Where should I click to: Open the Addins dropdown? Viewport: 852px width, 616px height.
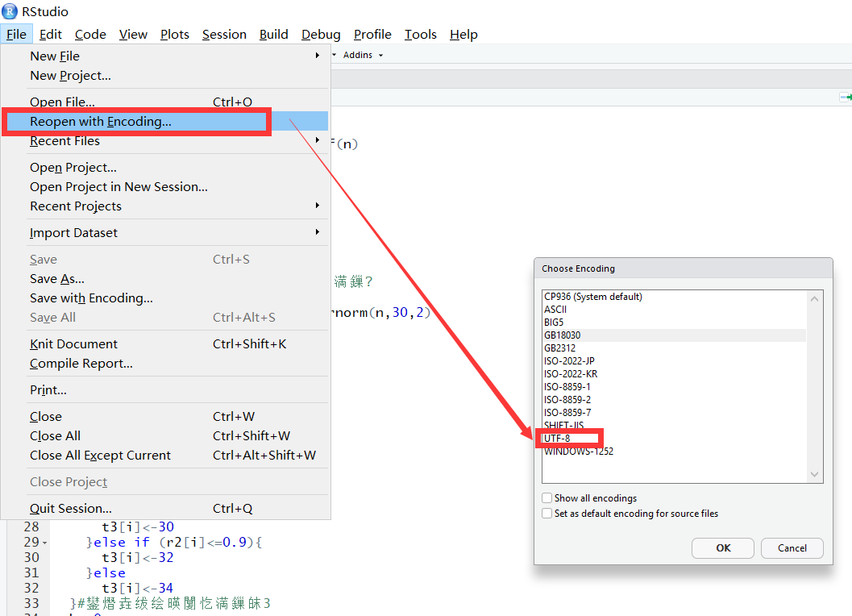363,55
